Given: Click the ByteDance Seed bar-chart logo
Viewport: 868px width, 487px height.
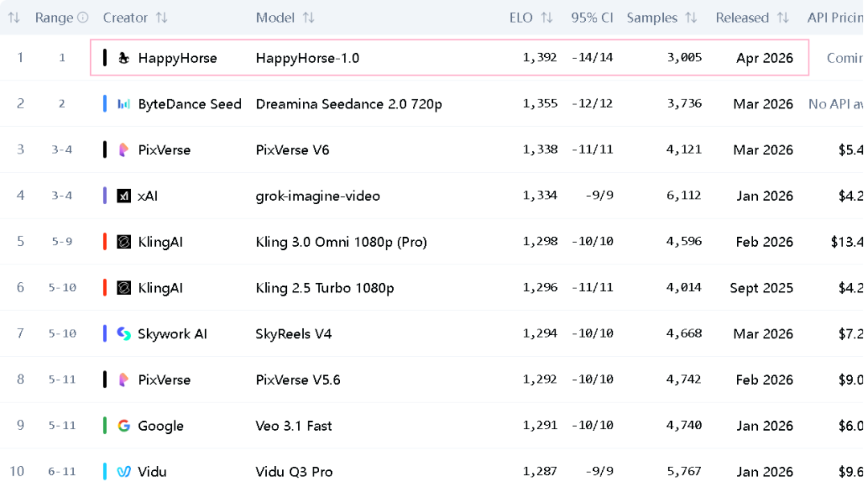Looking at the screenshot, I should (x=124, y=104).
